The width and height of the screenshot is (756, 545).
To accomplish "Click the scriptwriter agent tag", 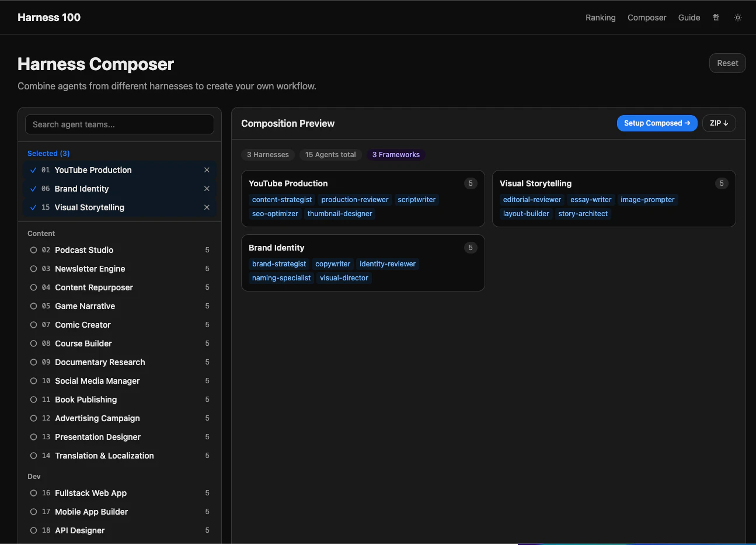I will click(x=417, y=200).
